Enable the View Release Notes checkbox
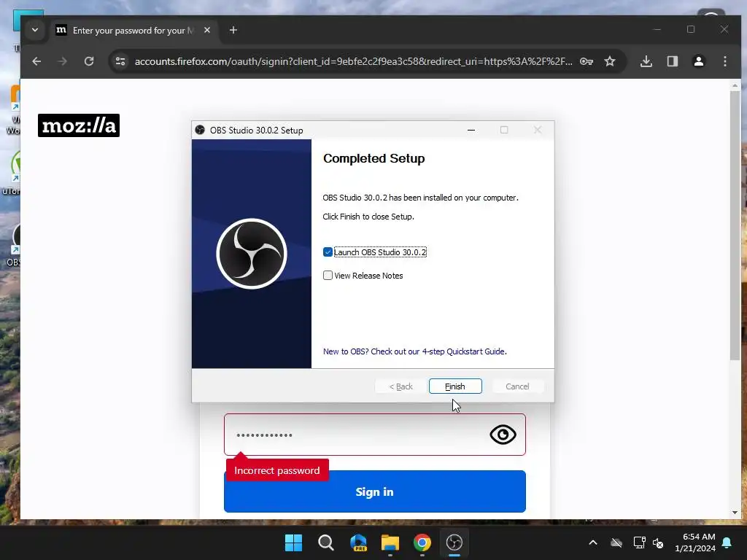 point(328,275)
